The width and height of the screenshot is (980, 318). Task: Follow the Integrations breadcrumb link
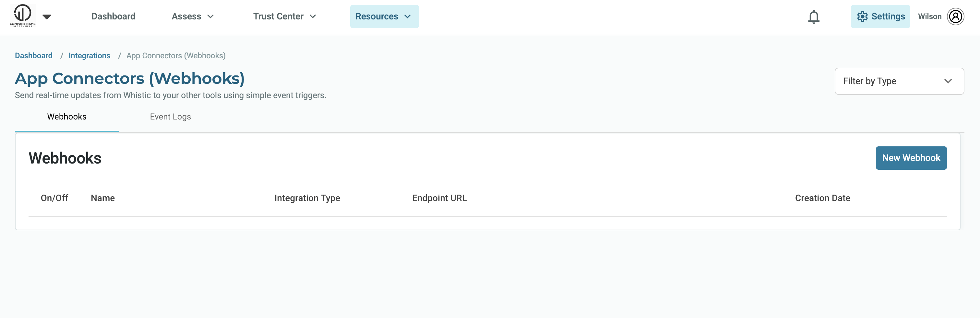point(90,55)
